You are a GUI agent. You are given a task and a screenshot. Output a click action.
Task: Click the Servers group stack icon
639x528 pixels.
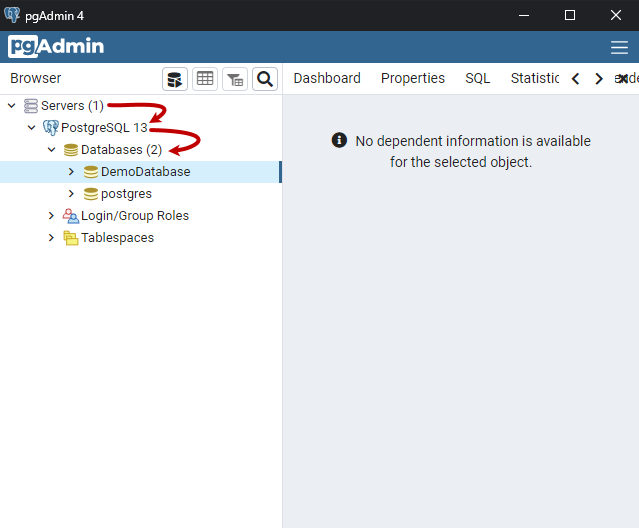coord(31,106)
